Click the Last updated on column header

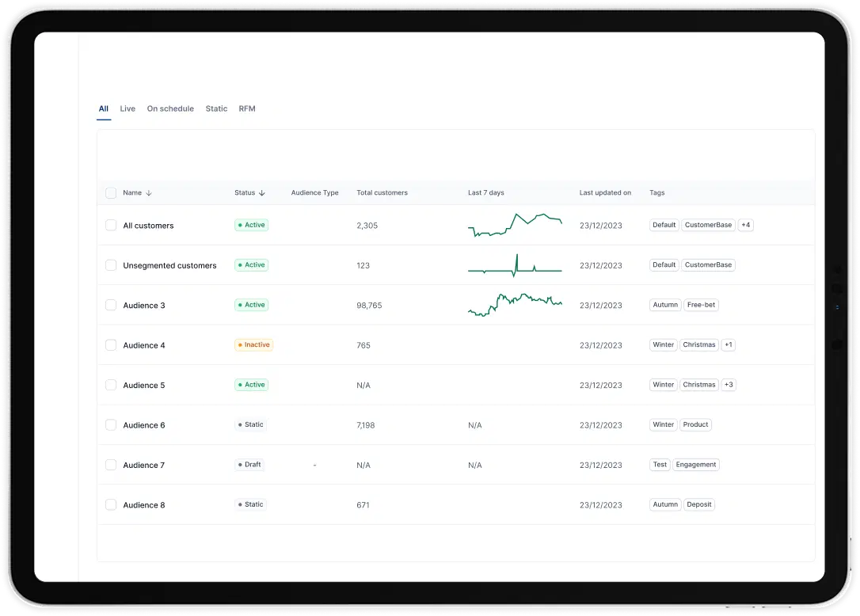(606, 193)
